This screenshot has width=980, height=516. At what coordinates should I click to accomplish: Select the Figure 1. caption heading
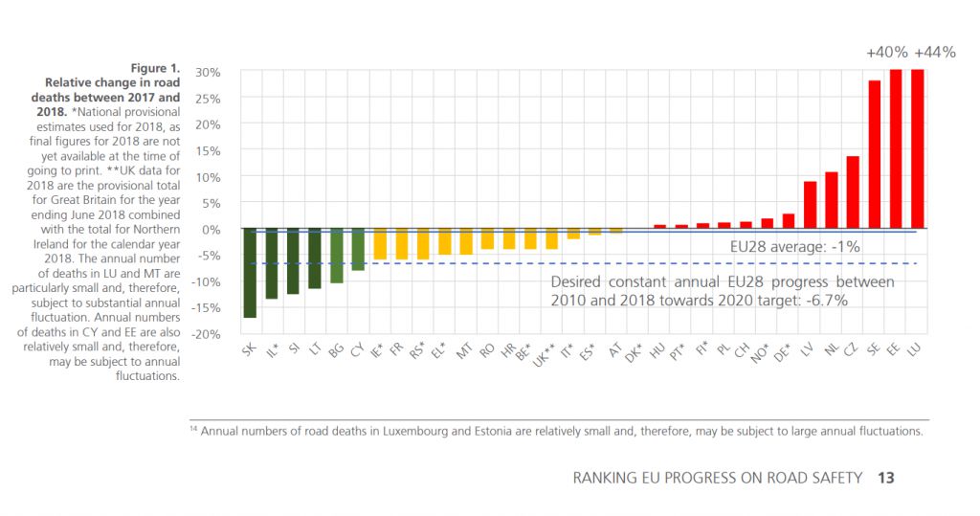click(155, 68)
